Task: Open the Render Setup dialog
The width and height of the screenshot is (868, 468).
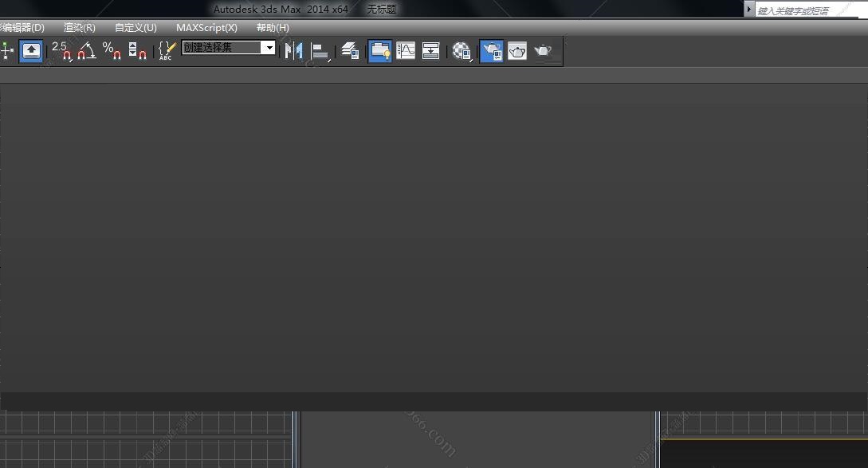Action: point(492,51)
